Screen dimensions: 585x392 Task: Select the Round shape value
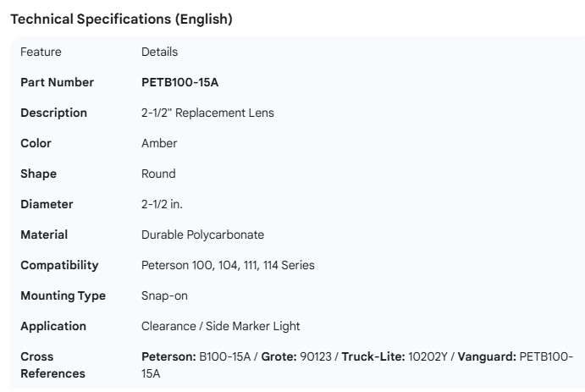pyautogui.click(x=158, y=174)
